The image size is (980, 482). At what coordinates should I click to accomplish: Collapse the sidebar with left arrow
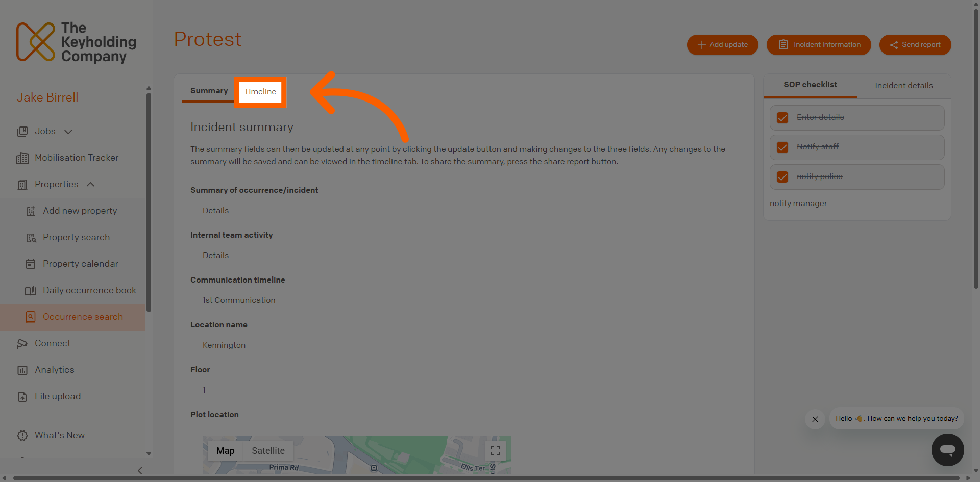coord(140,470)
